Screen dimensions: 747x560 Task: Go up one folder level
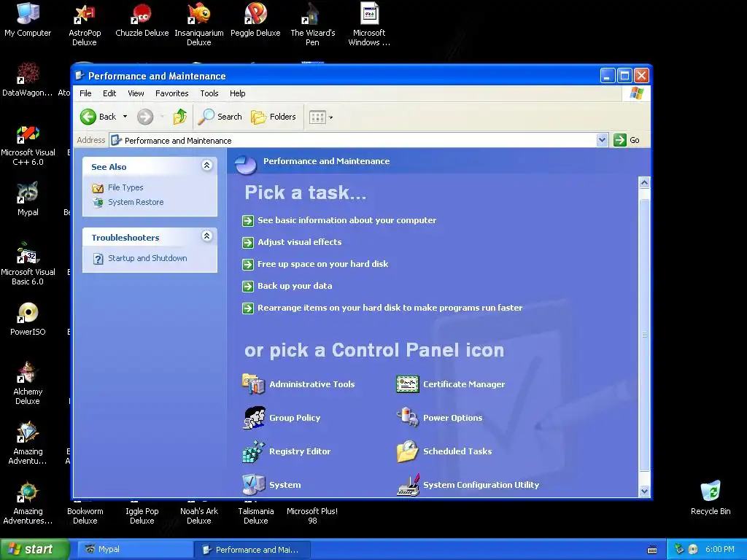(179, 117)
